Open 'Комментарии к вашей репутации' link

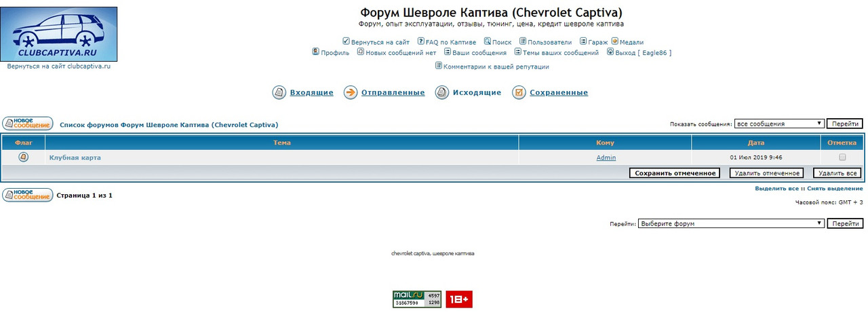(496, 67)
